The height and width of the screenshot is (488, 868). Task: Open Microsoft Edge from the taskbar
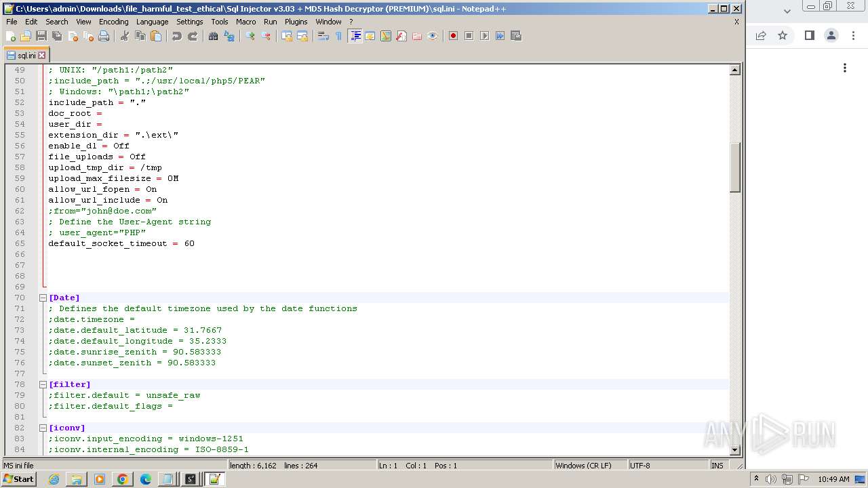[145, 479]
